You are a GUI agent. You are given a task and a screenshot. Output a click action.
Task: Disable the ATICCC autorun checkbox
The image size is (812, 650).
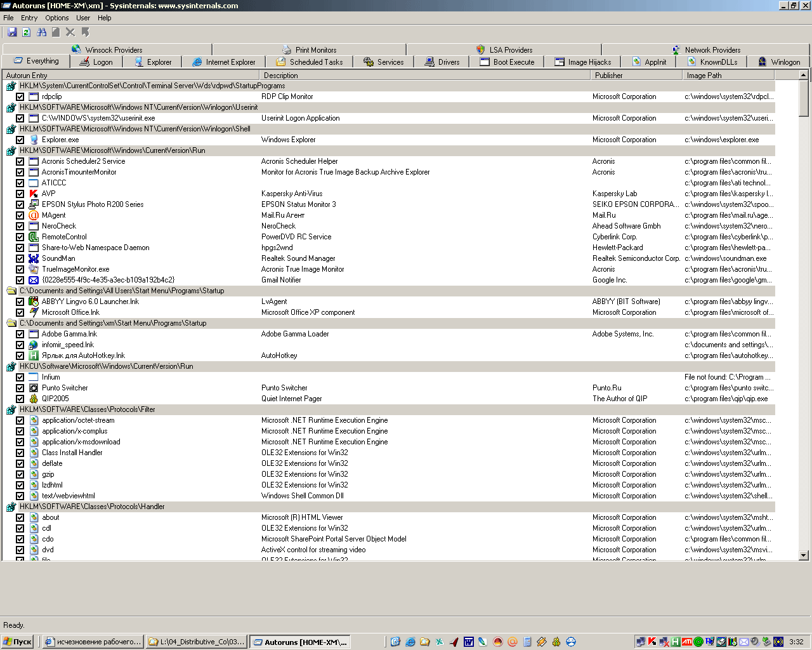[20, 183]
